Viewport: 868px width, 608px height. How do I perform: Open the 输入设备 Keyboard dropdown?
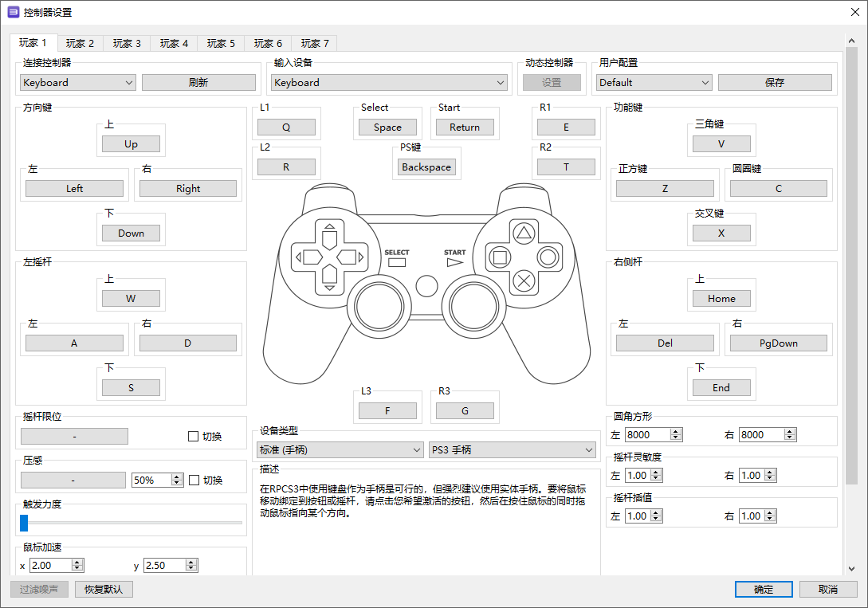(x=389, y=82)
